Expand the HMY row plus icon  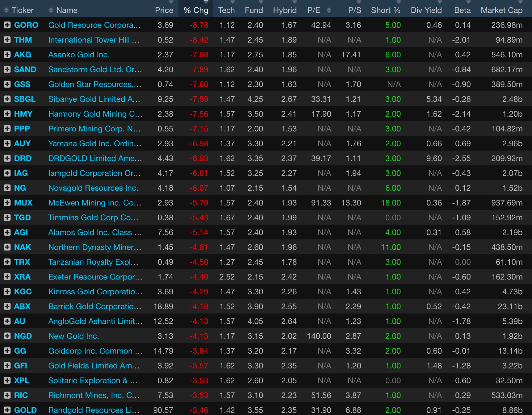pos(7,114)
